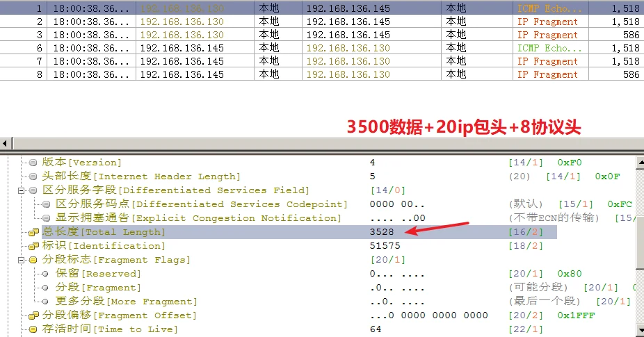This screenshot has width=644, height=337.
Task: Click source 192.168.136.145 in row 7
Action: (182, 61)
